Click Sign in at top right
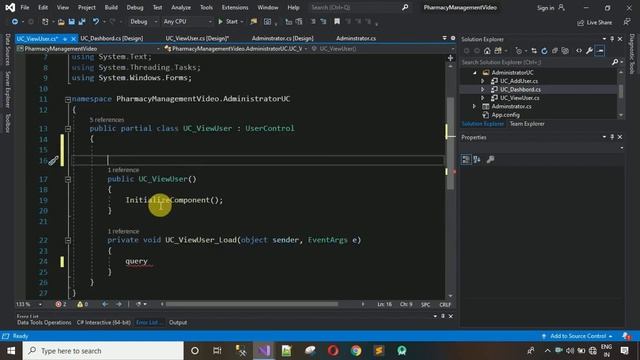Viewport: 640px width, 360px height. pyautogui.click(x=550, y=8)
